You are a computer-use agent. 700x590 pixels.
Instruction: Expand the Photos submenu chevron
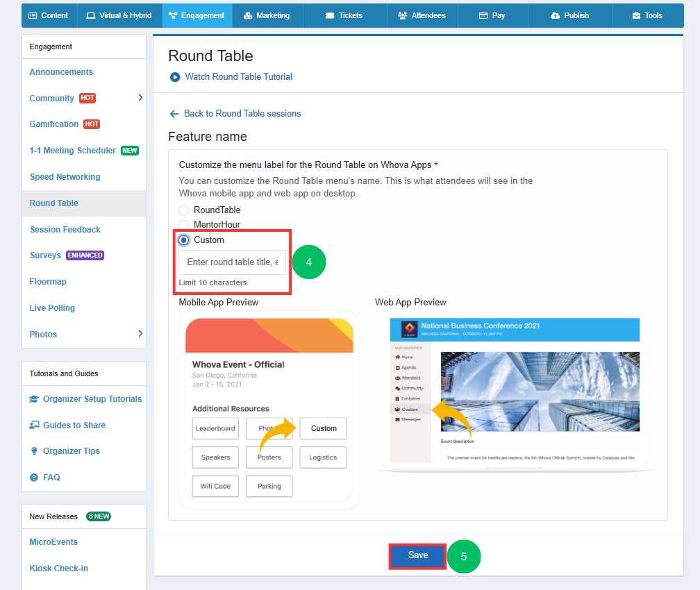(140, 333)
